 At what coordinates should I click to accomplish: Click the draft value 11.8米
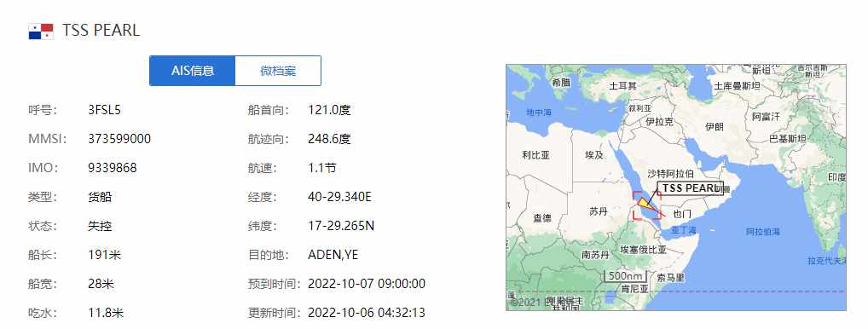106,313
